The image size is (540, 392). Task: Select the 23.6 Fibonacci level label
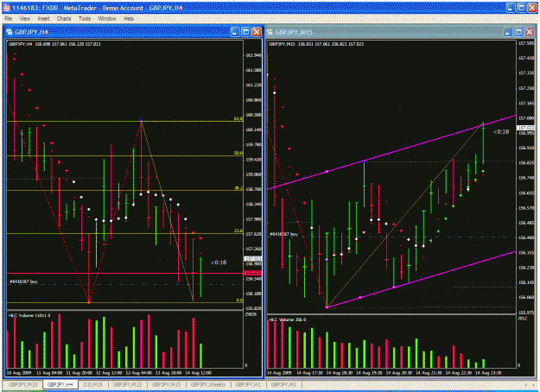tap(238, 231)
